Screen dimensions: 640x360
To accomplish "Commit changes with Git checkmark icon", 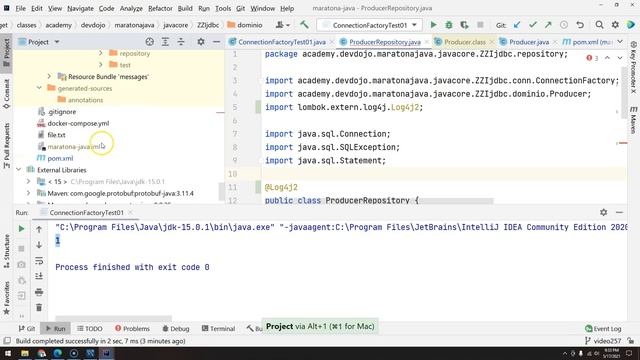I will tap(532, 25).
